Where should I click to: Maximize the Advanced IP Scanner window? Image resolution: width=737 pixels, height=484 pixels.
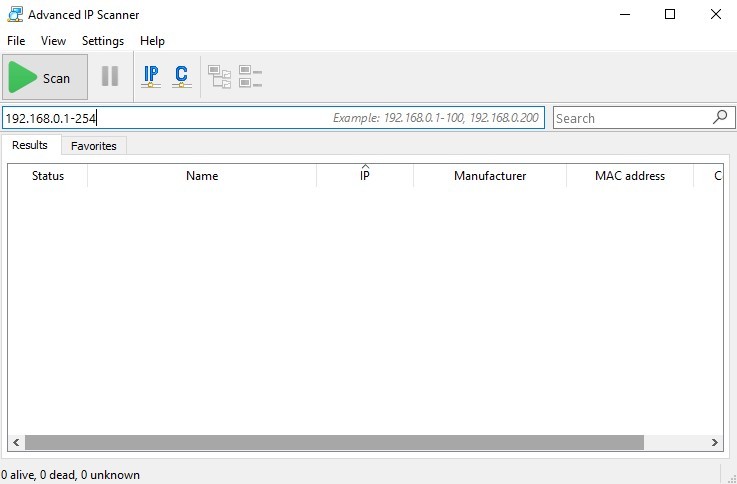pyautogui.click(x=670, y=15)
